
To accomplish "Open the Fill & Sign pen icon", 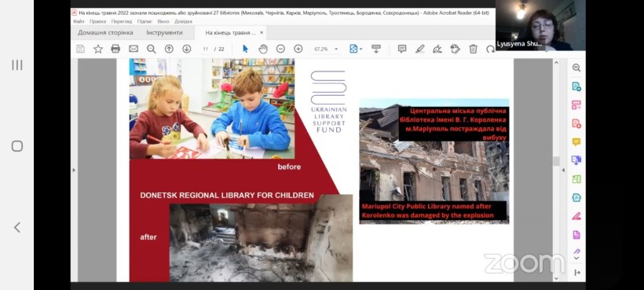I will click(x=576, y=216).
